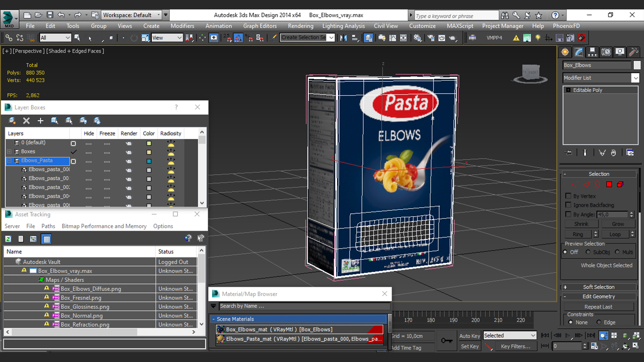Screen dimensions: 644x362
Task: Toggle current layer box for 0 (default)
Action: point(73,143)
